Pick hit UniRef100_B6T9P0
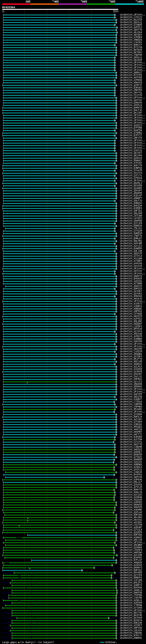146x644 pixels. click(131, 52)
